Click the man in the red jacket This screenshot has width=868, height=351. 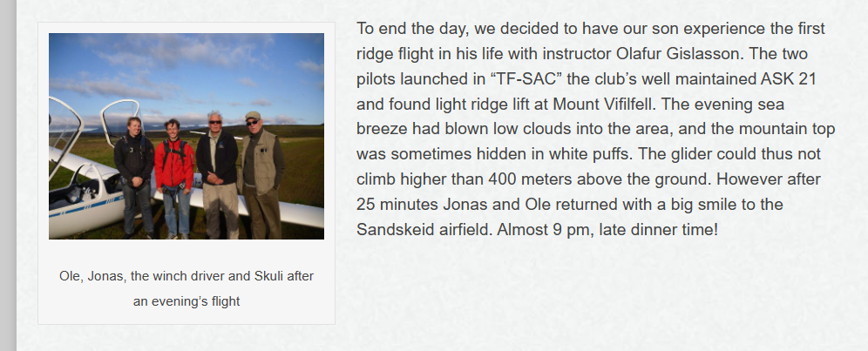pyautogui.click(x=175, y=179)
